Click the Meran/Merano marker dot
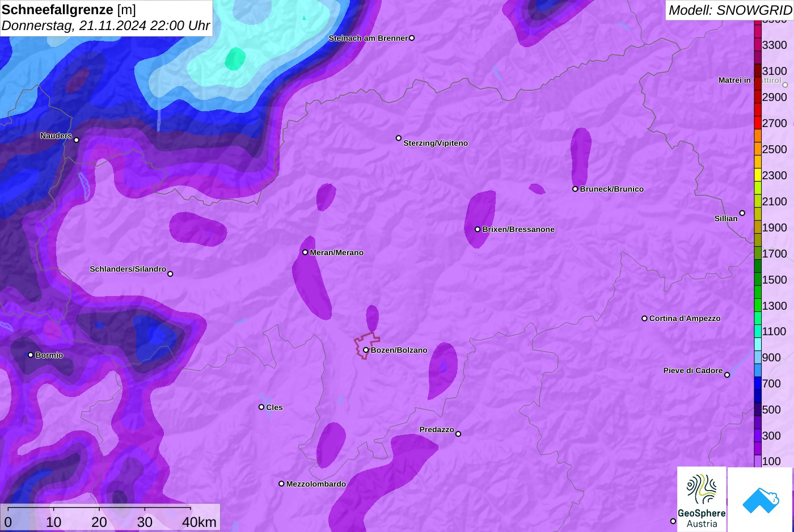 (x=305, y=252)
